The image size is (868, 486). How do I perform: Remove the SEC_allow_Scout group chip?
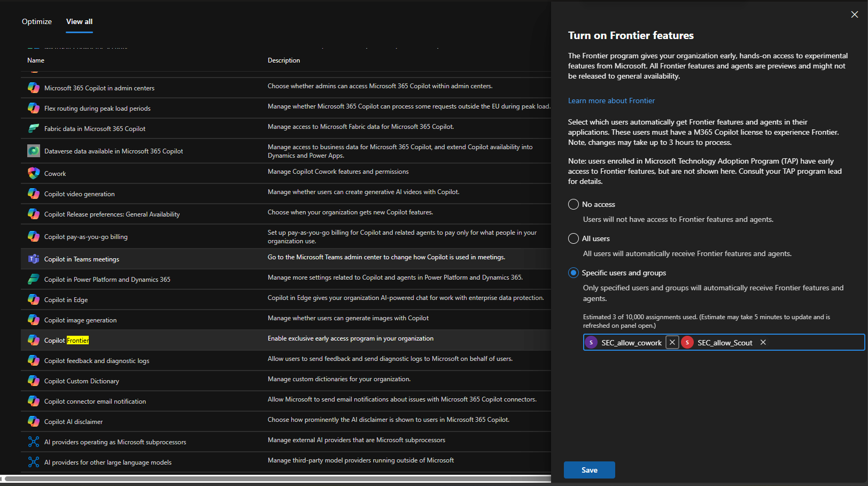(x=763, y=342)
